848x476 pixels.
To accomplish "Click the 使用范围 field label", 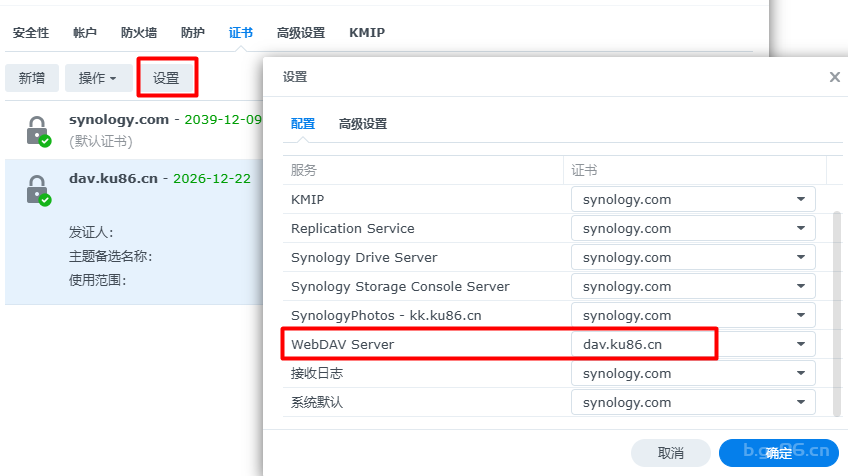I will 97,280.
